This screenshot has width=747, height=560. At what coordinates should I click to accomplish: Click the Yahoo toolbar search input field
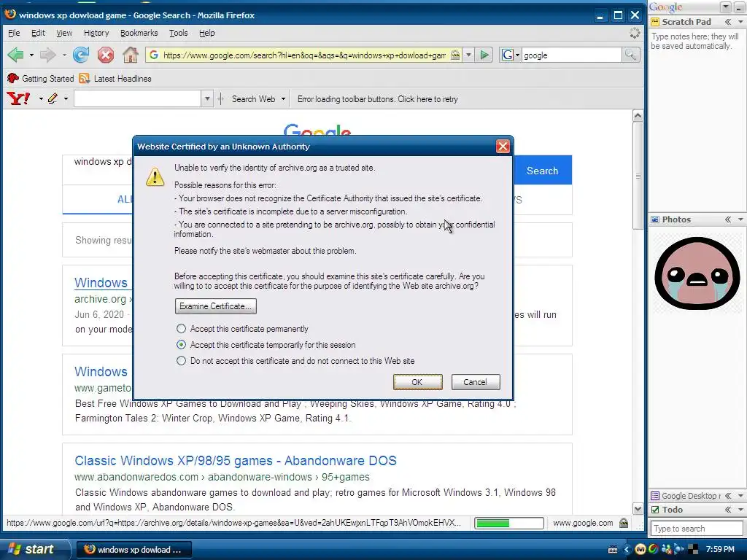tap(138, 99)
